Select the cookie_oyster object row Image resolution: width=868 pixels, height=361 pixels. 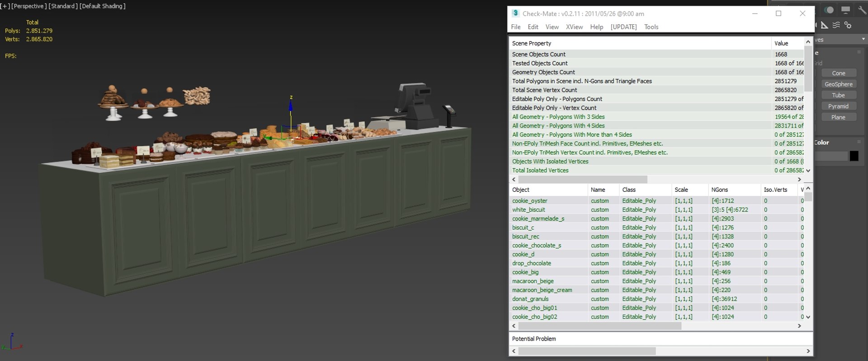tap(656, 201)
